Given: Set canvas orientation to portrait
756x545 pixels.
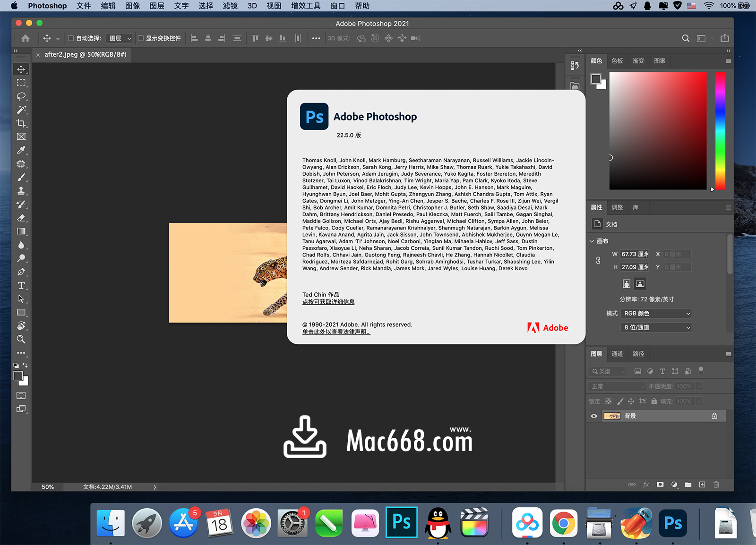Looking at the screenshot, I should pyautogui.click(x=627, y=283).
